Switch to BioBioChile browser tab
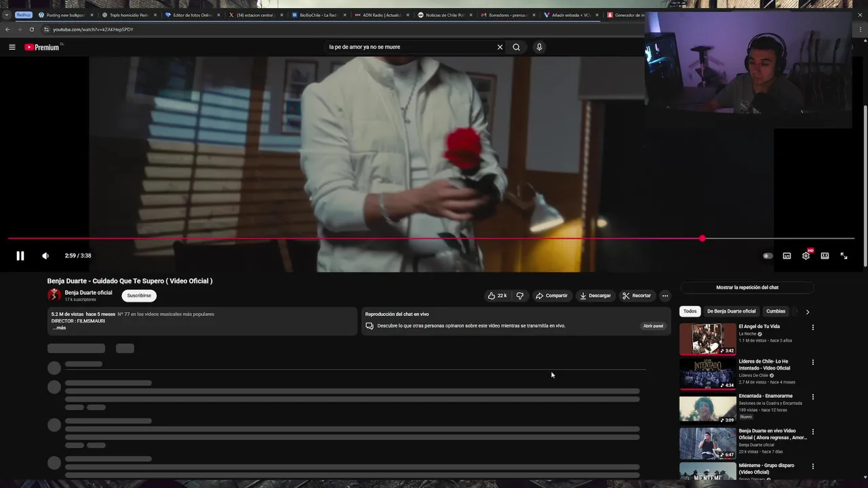Image resolution: width=868 pixels, height=488 pixels. click(319, 15)
